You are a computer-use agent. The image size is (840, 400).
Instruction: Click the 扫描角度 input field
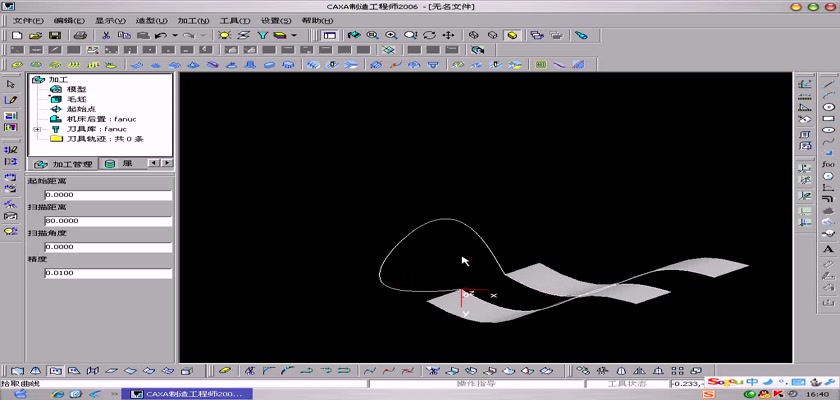pos(108,247)
